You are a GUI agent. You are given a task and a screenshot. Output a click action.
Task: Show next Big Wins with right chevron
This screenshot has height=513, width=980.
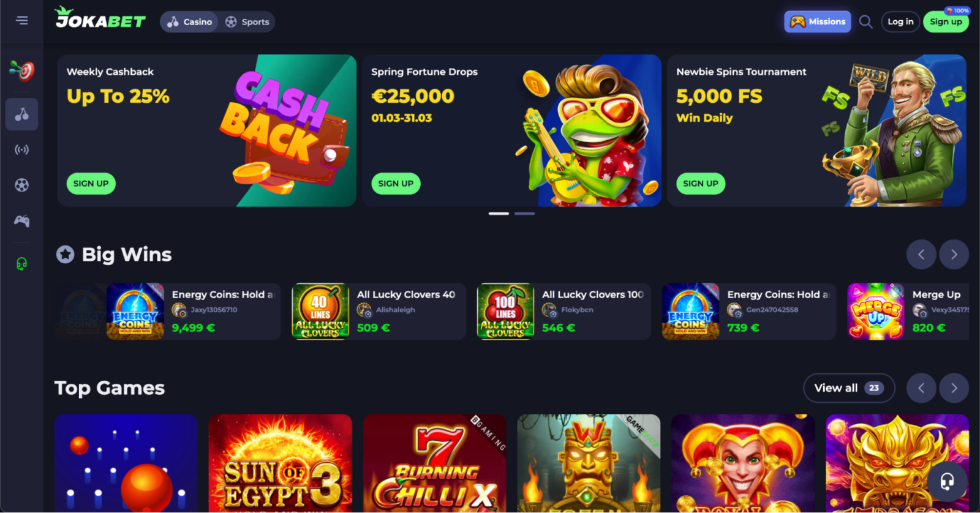click(x=954, y=255)
